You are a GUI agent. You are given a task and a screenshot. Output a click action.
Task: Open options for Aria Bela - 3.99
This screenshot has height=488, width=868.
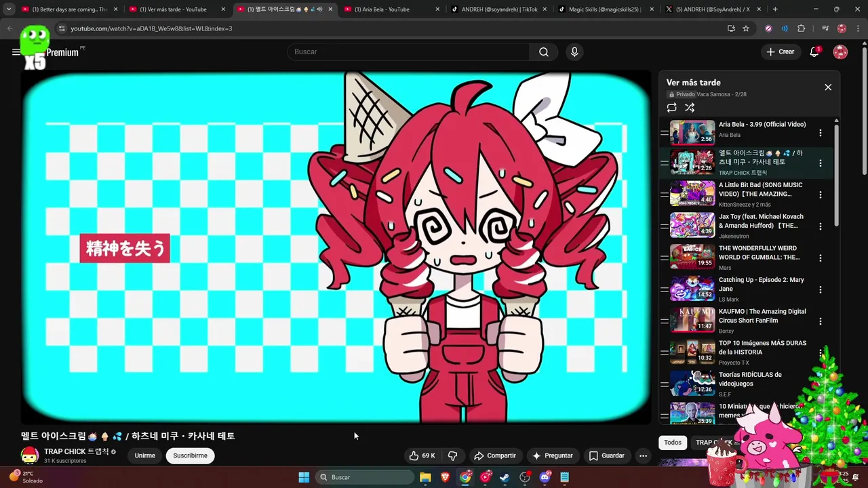coord(821,133)
